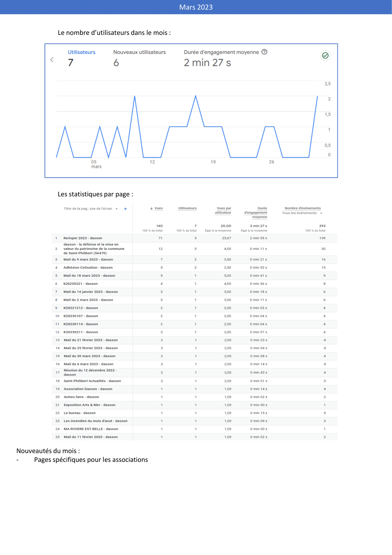Click the green checkmark data quality icon
The height and width of the screenshot is (555, 392).
click(325, 56)
